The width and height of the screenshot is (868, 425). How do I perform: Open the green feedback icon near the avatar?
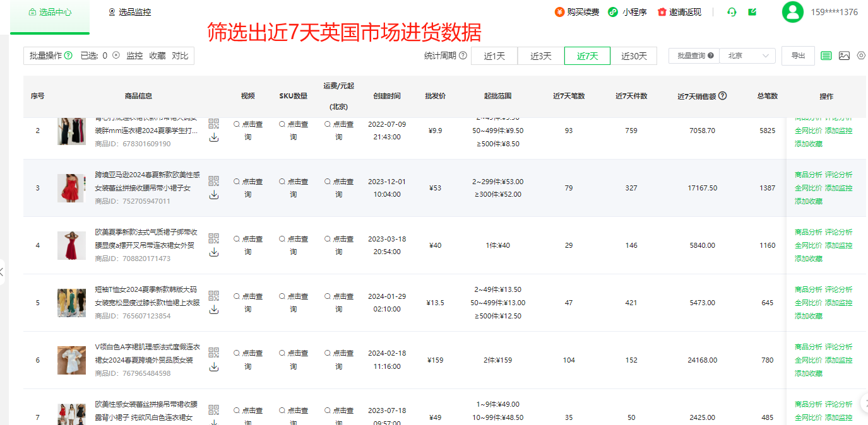point(752,12)
